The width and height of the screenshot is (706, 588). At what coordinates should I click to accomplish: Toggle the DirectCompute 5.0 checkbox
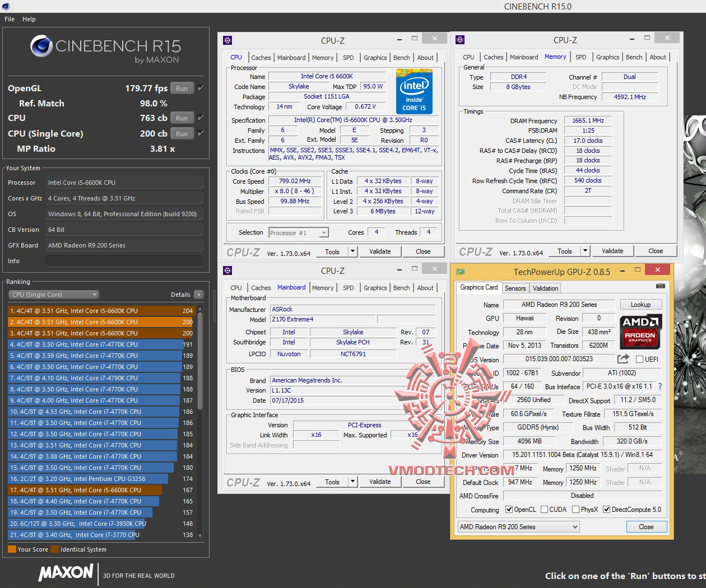[x=606, y=510]
